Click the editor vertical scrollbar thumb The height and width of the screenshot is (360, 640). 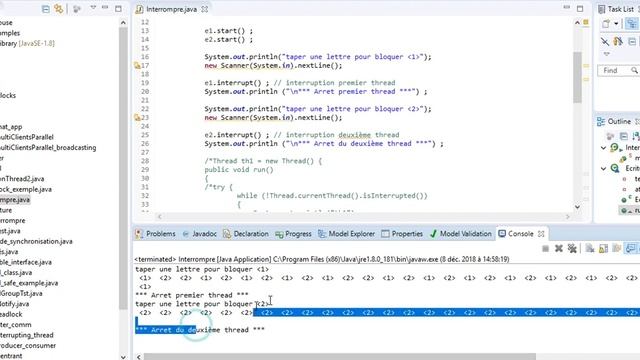point(577,78)
